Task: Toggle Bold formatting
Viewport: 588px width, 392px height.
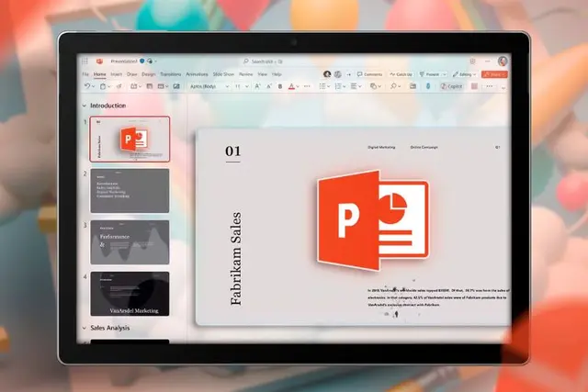Action: pos(279,86)
